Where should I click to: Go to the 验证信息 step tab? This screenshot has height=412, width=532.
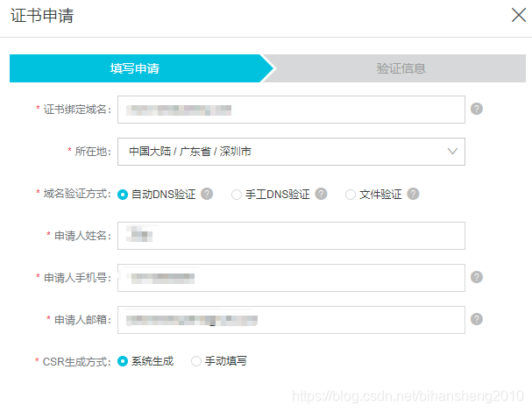[x=401, y=68]
